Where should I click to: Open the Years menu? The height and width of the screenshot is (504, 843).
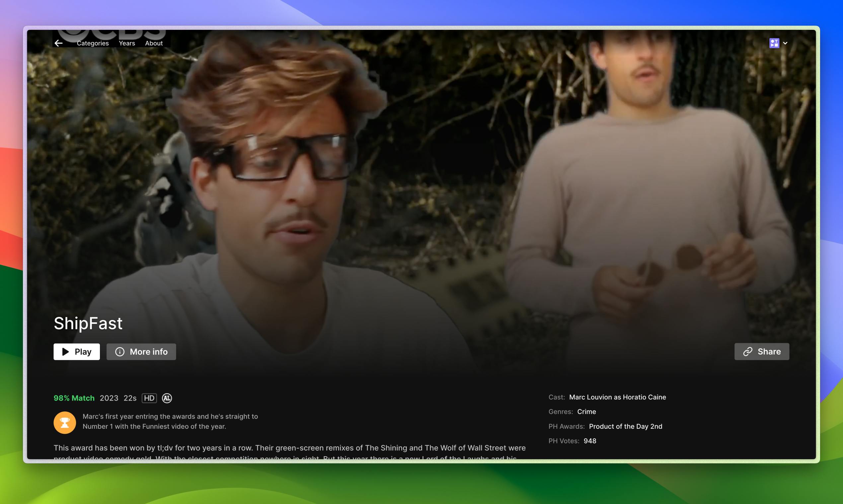(127, 43)
